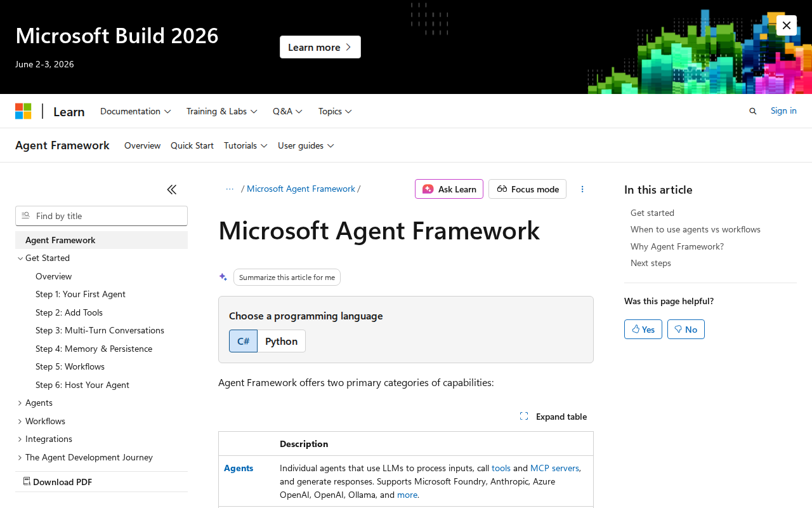Open the Documentation dropdown menu
This screenshot has height=508, width=812.
click(x=136, y=111)
